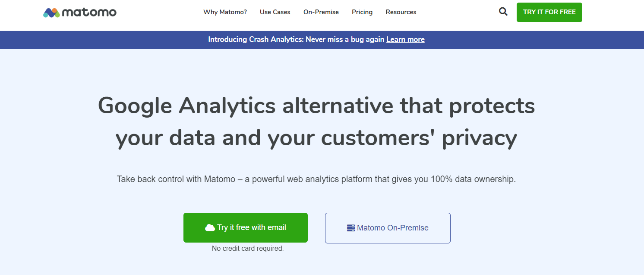Image resolution: width=644 pixels, height=275 pixels.
Task: Click the Matomo On-Premise outlined button
Action: click(387, 227)
